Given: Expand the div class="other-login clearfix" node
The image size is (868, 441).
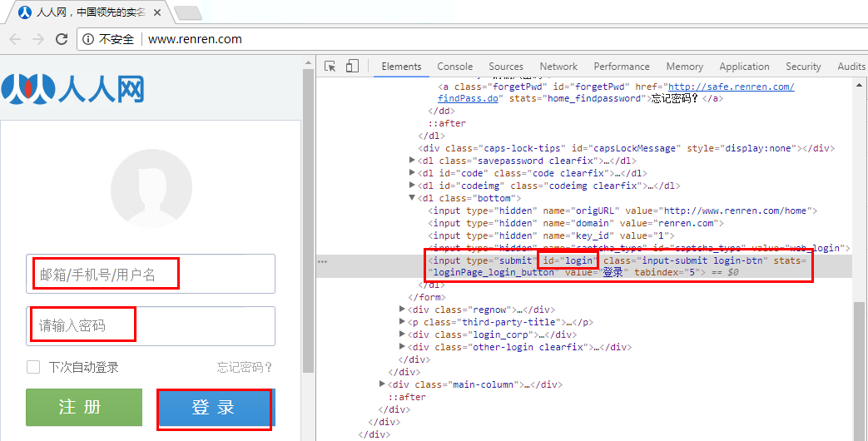Looking at the screenshot, I should [x=403, y=347].
